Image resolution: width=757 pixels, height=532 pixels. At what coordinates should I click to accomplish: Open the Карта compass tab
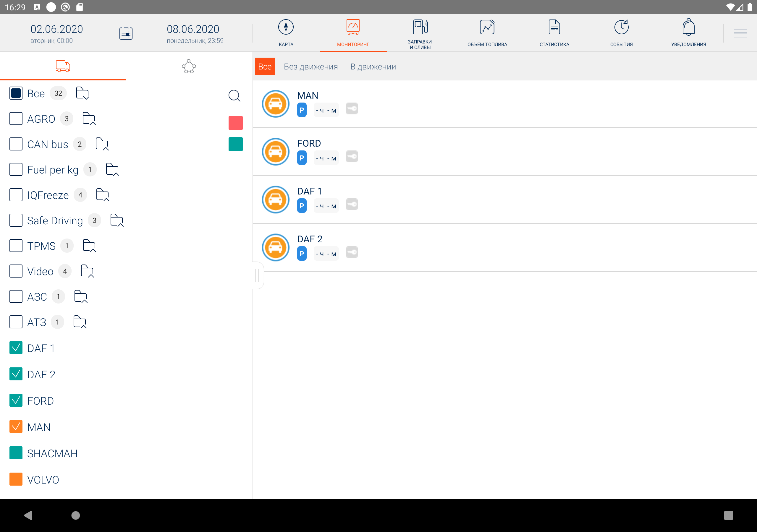(x=286, y=33)
